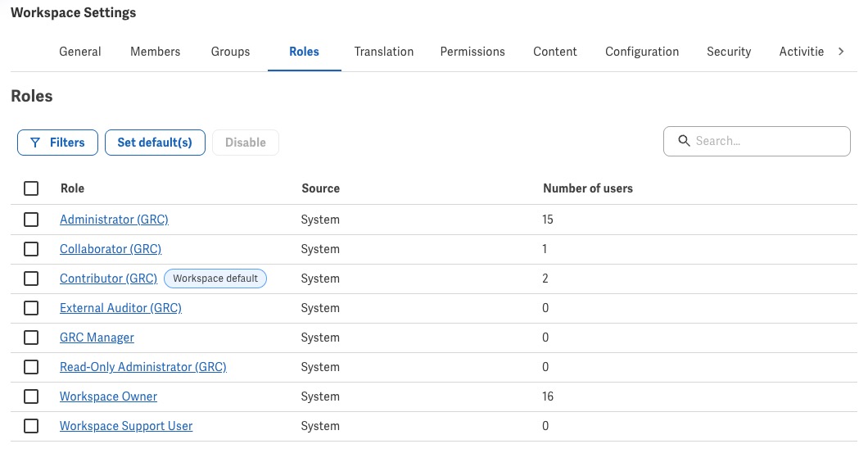Viewport: 868px width, 453px height.
Task: Click the Source column header
Action: (x=320, y=188)
